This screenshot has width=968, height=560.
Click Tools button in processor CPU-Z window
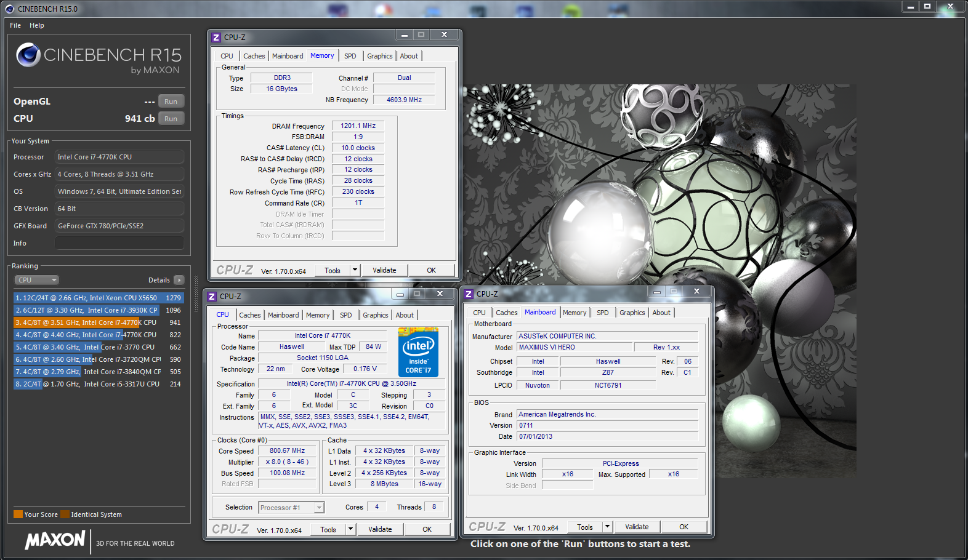coord(328,529)
